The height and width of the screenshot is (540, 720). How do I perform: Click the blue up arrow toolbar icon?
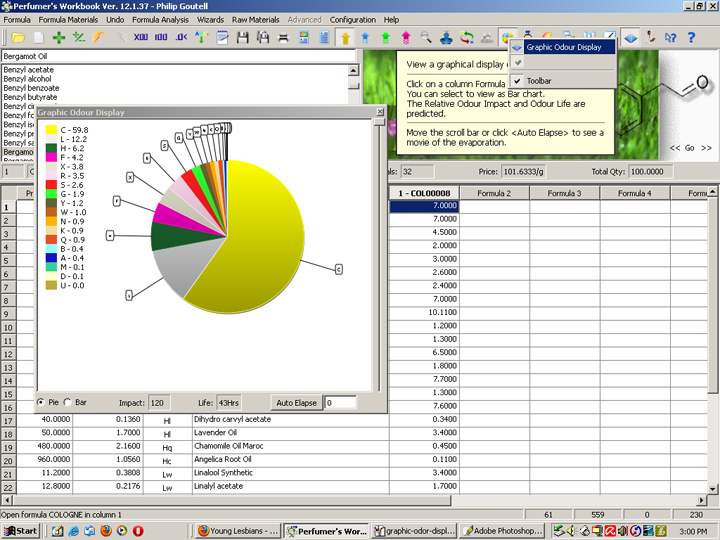[366, 38]
